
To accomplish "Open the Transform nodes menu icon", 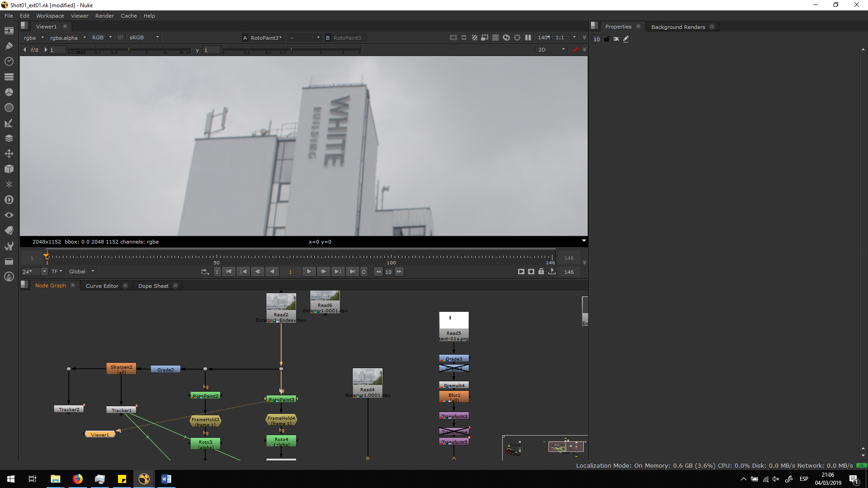I will [9, 154].
